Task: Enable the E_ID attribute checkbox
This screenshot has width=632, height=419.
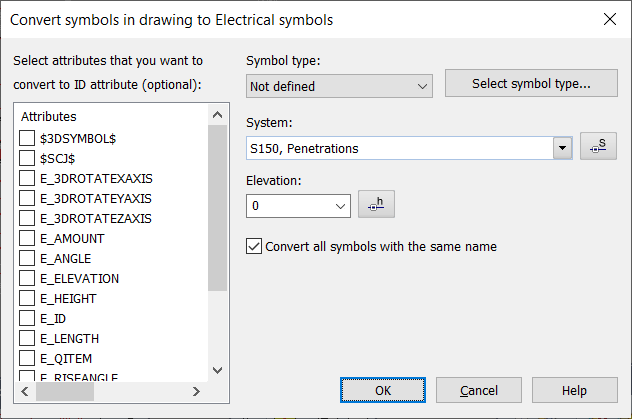Action: pos(28,318)
